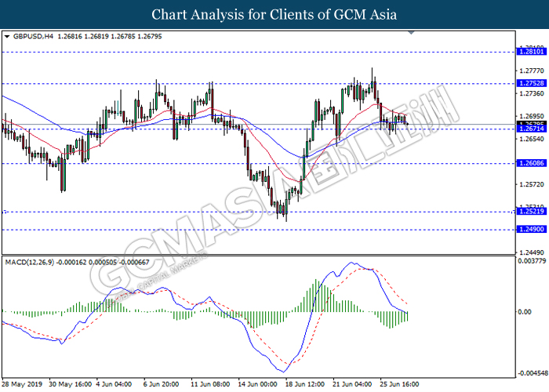Viewport: 549px width, 392px height.
Task: Click the 0.003779 MACD scale value
Action: pos(532,261)
